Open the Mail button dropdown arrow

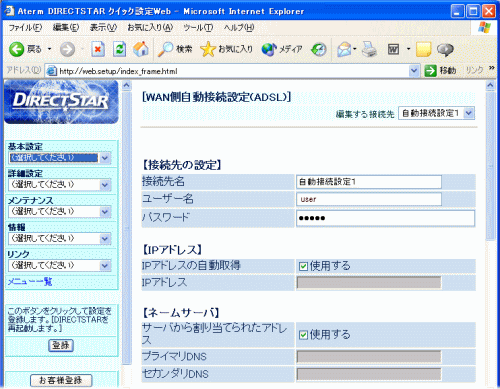355,49
